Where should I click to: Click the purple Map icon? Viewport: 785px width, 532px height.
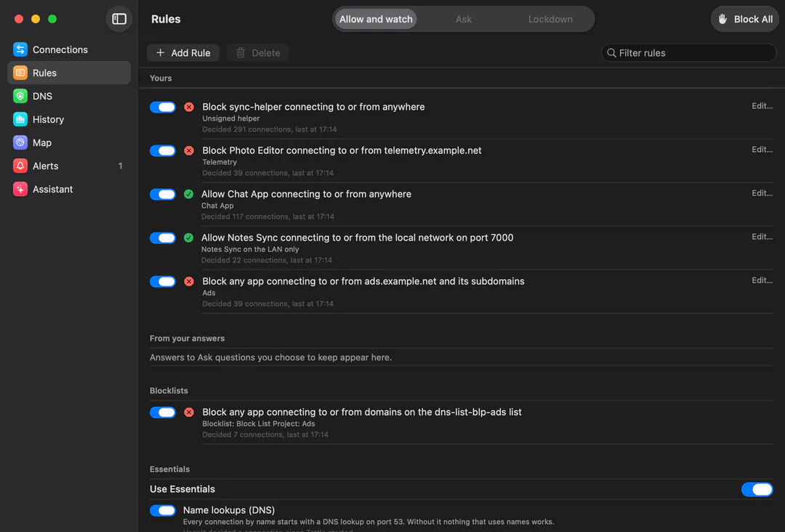click(20, 142)
